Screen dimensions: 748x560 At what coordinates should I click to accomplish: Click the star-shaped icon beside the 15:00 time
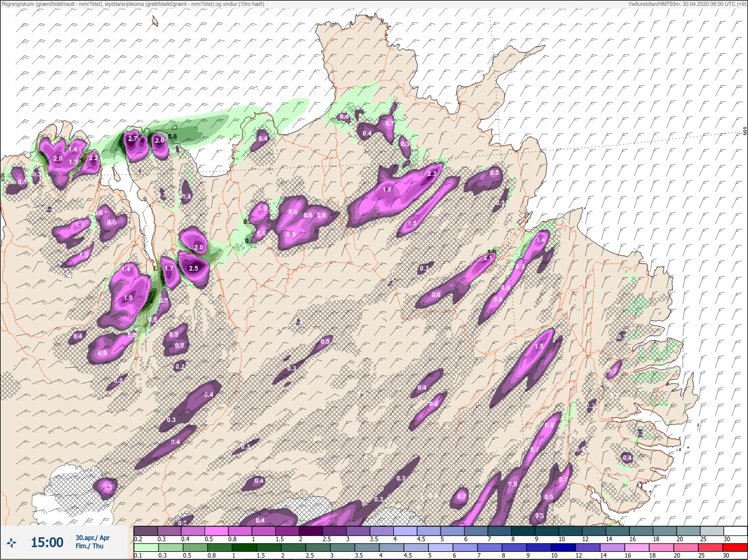(12, 543)
